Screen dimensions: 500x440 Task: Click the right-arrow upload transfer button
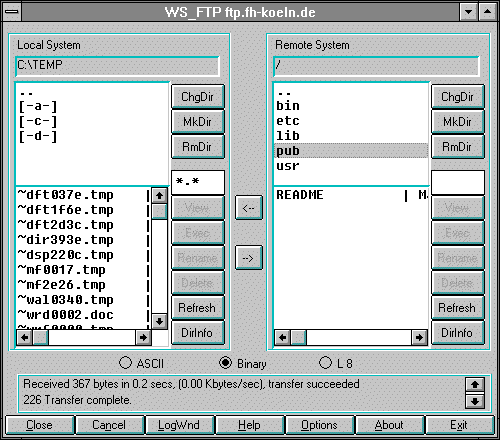point(249,258)
